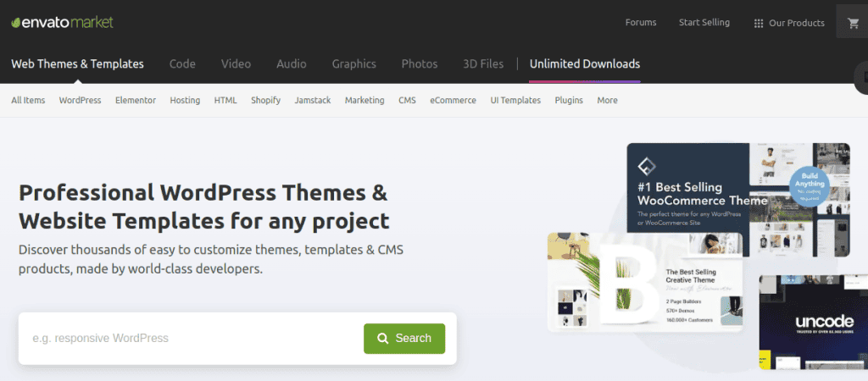Select Elementor in the sub navigation

pyautogui.click(x=136, y=100)
